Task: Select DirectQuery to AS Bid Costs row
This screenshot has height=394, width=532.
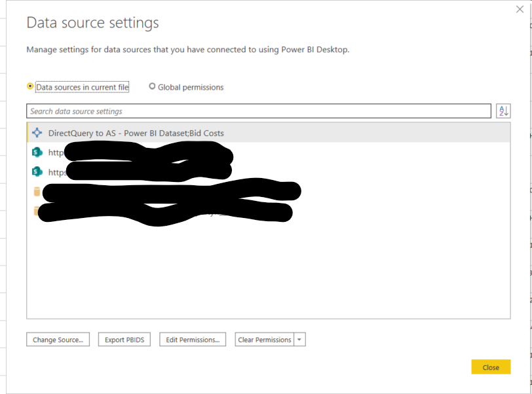Action: pyautogui.click(x=269, y=133)
